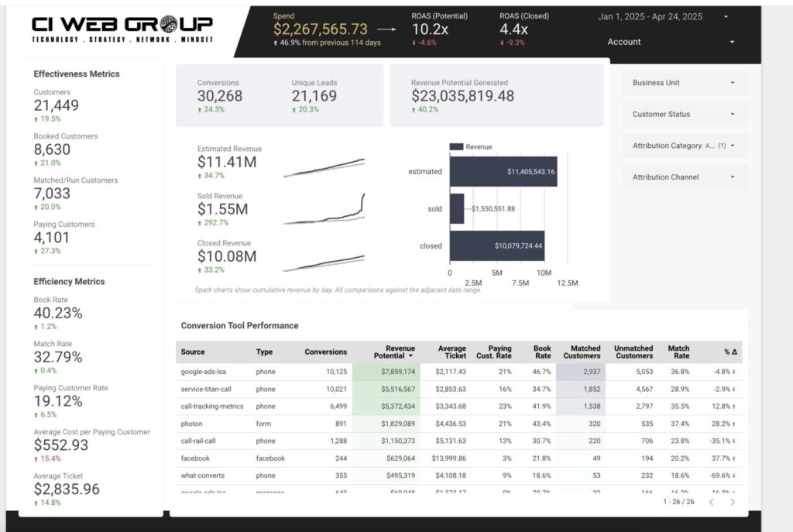Click the sold bar in the revenue chart
This screenshot has width=793, height=532.
click(x=457, y=208)
